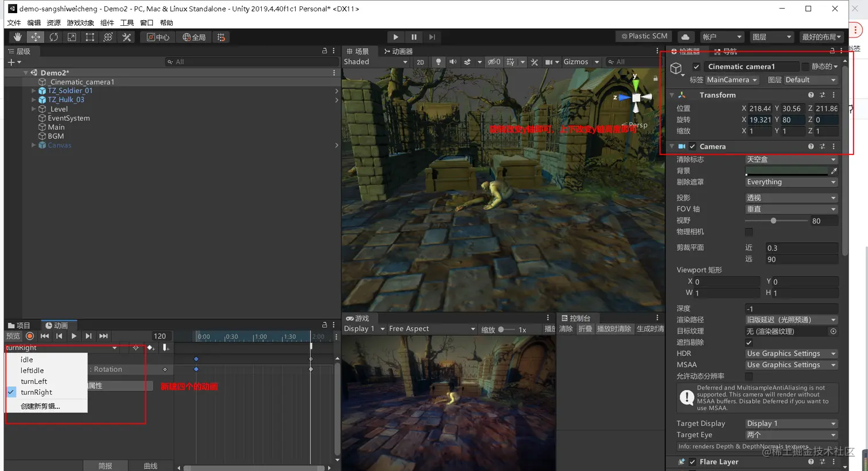
Task: Toggle scene effects (skybox/fog) icon
Action: [x=467, y=62]
